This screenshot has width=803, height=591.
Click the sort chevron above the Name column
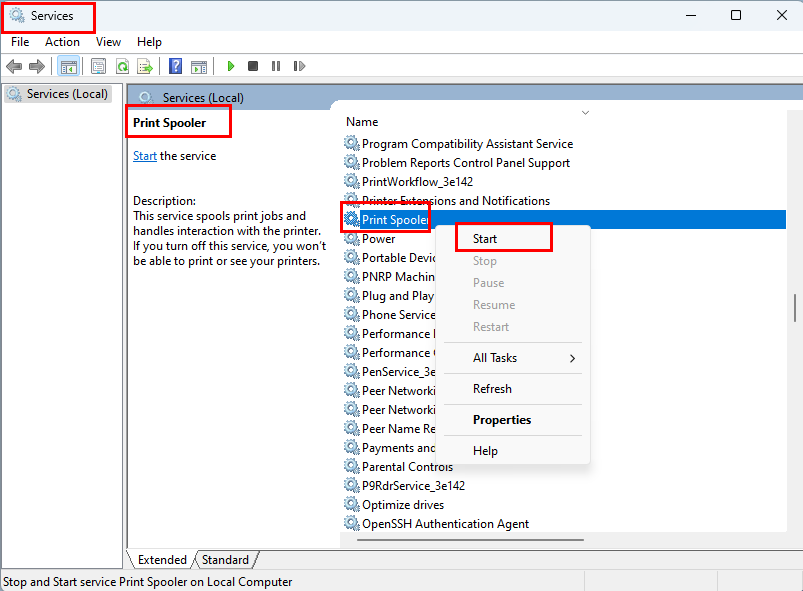(585, 113)
